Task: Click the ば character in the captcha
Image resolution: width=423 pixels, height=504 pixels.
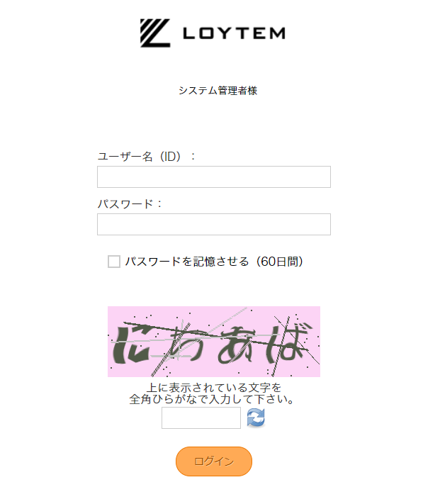Action: [288, 342]
